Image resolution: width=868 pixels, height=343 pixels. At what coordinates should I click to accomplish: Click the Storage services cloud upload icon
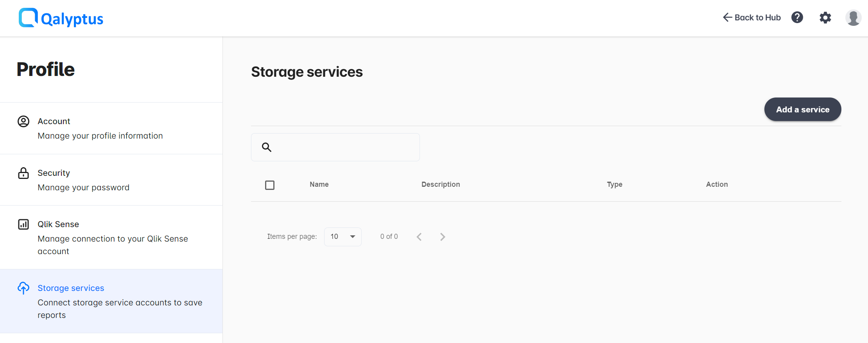23,288
